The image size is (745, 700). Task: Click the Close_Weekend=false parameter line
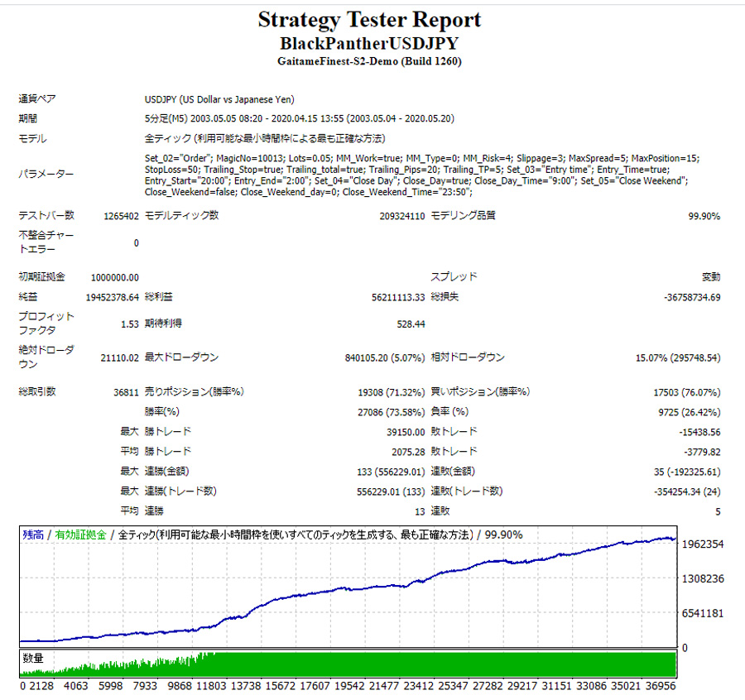pyautogui.click(x=309, y=192)
